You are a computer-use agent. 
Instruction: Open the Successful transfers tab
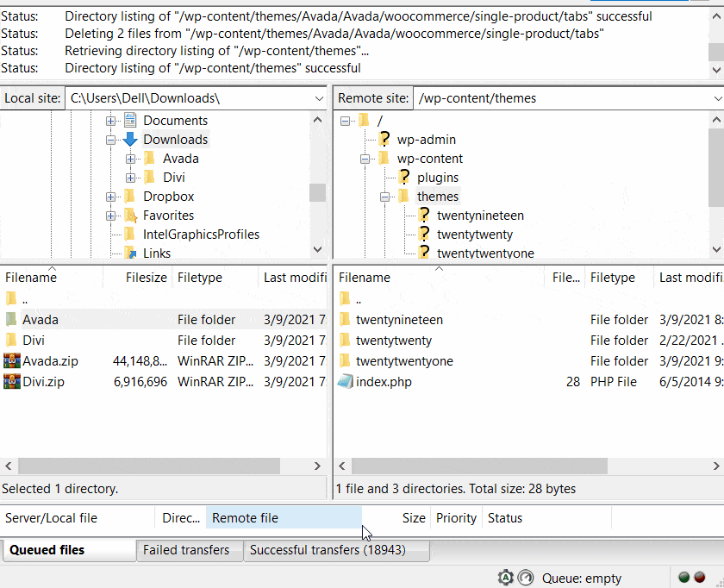[x=327, y=550]
